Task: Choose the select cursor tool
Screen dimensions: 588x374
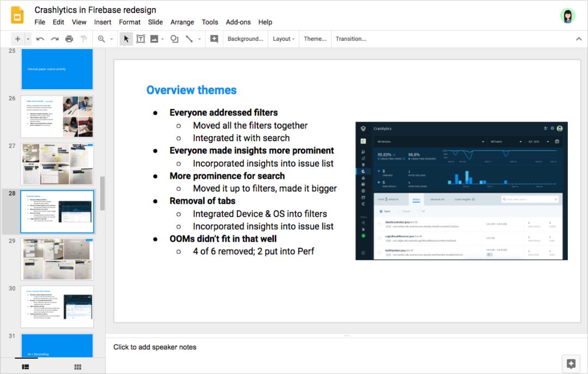Action: (126, 39)
